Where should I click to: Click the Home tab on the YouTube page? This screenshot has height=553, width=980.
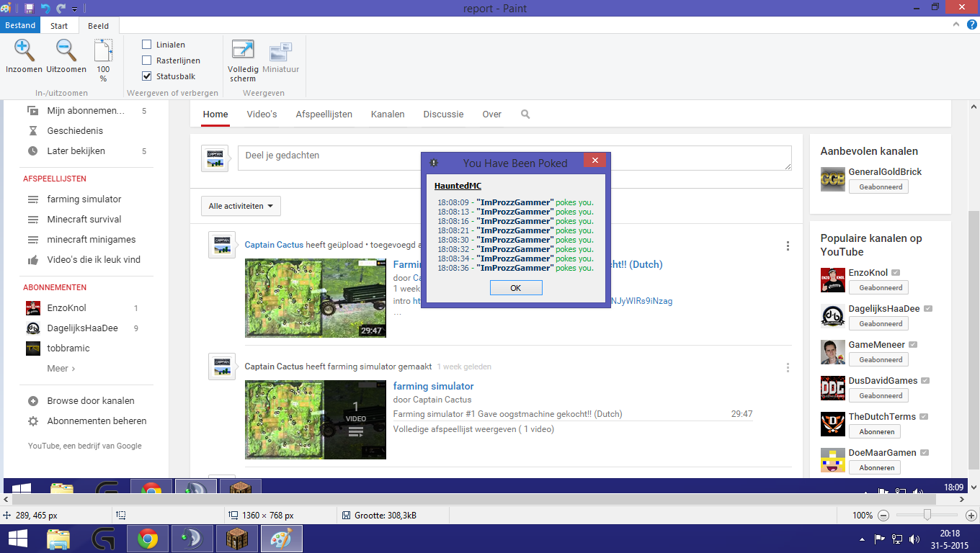point(215,114)
